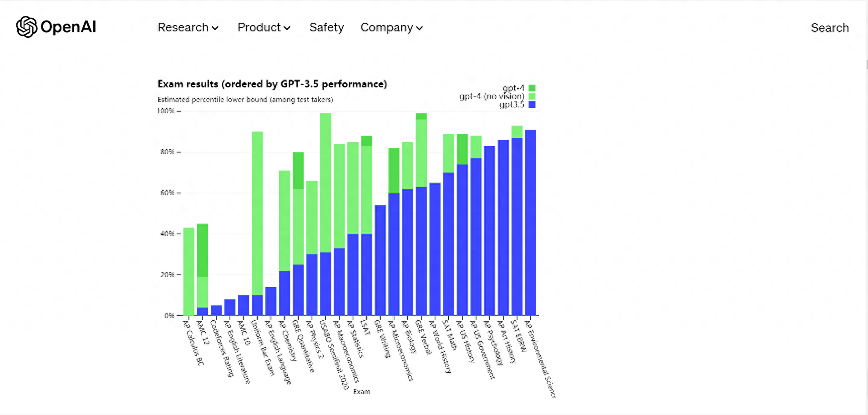Click the OpenAI logo icon
Image resolution: width=868 pixels, height=415 pixels.
[26, 27]
